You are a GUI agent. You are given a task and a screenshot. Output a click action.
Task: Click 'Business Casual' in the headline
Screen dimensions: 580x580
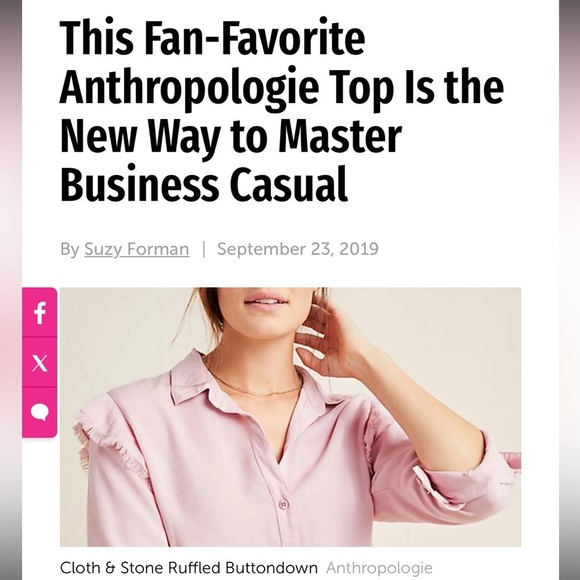point(204,183)
